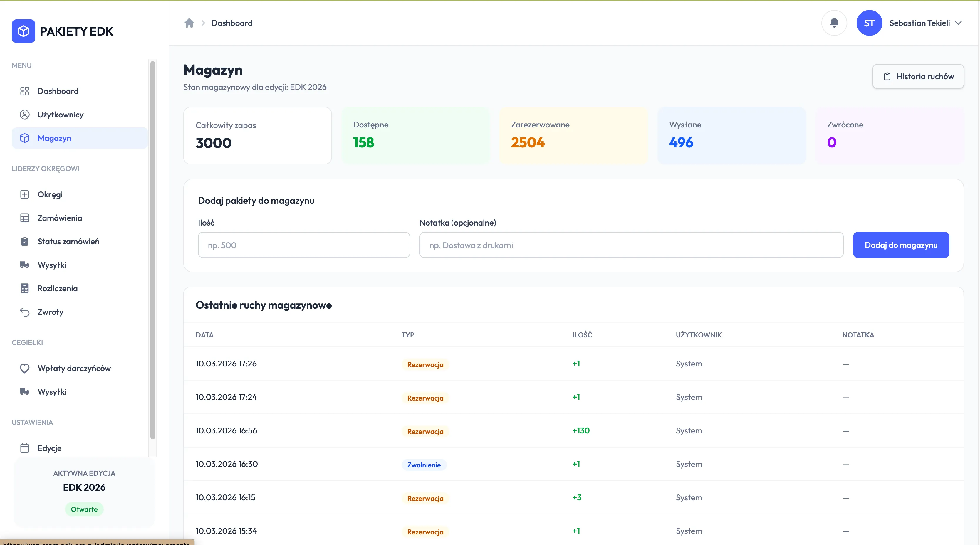980x545 pixels.
Task: Click the Otwarte status badge
Action: click(84, 510)
